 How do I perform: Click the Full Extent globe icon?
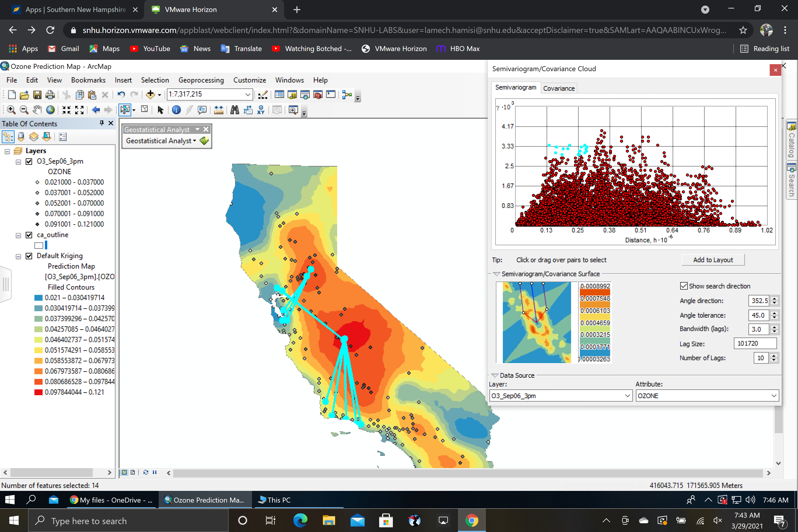click(x=50, y=110)
